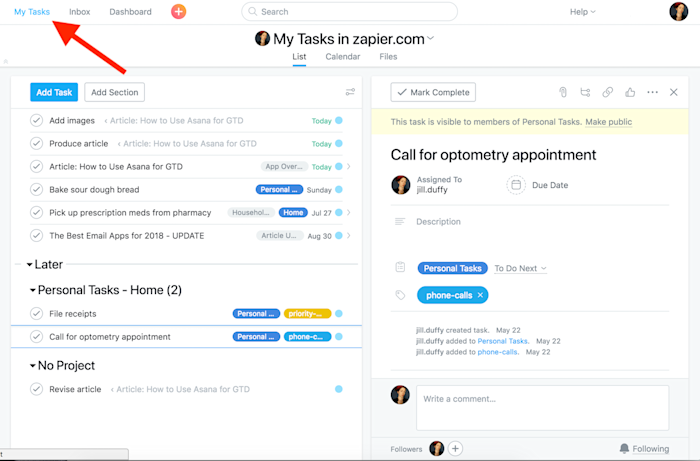The width and height of the screenshot is (700, 461).
Task: Mark Pick up prescription meds complete
Action: tap(37, 212)
